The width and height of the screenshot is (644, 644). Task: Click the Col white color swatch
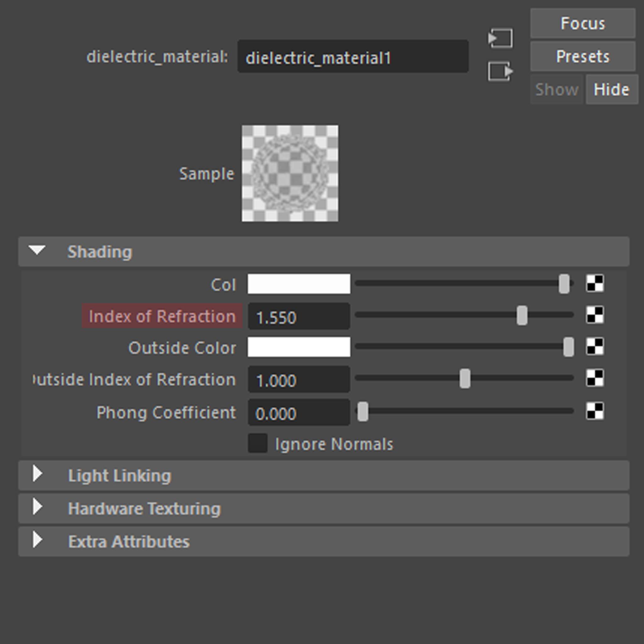299,284
